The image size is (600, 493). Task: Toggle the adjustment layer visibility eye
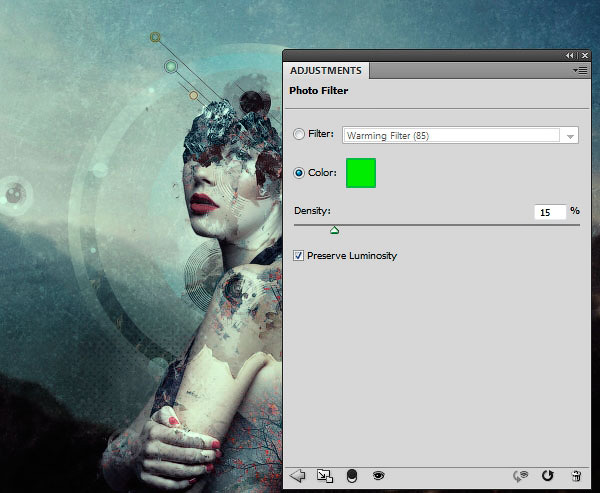click(378, 476)
